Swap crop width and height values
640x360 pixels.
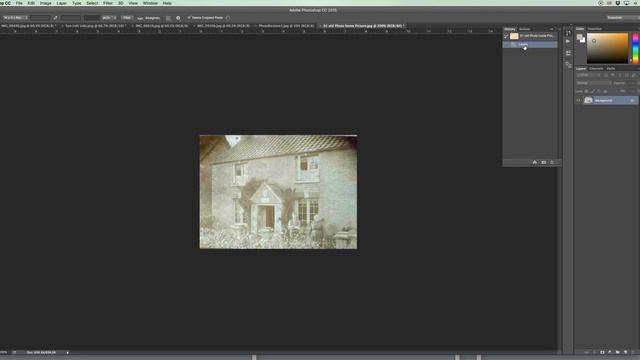click(x=56, y=18)
